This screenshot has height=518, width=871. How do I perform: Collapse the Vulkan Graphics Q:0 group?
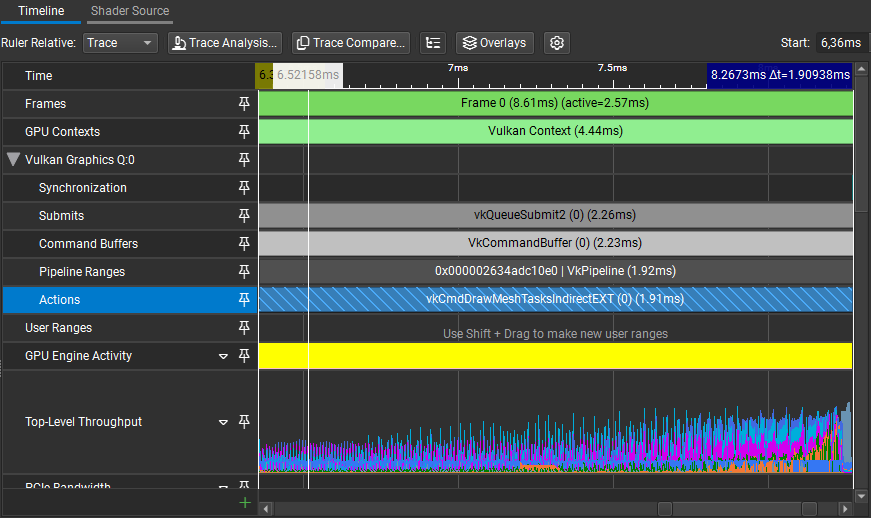pyautogui.click(x=13, y=160)
